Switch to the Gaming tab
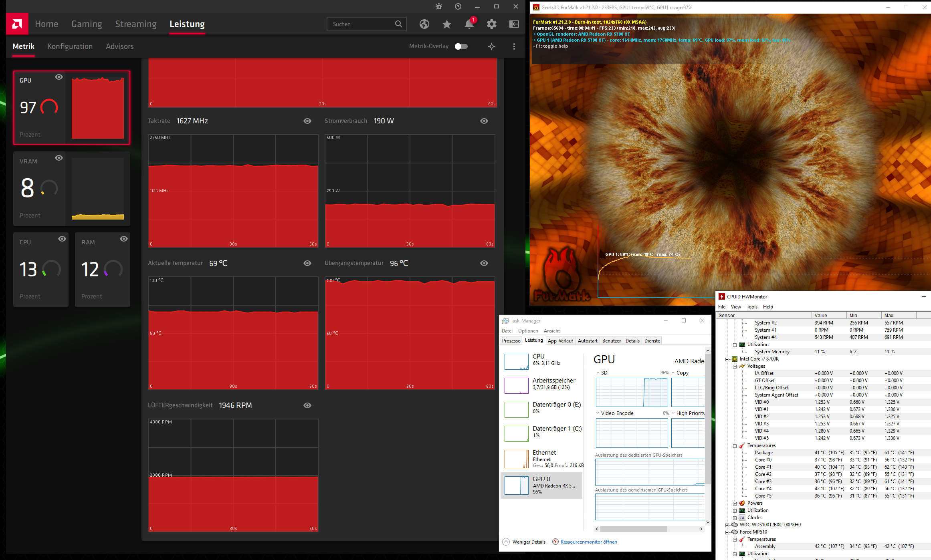This screenshot has height=560, width=931. (x=87, y=24)
